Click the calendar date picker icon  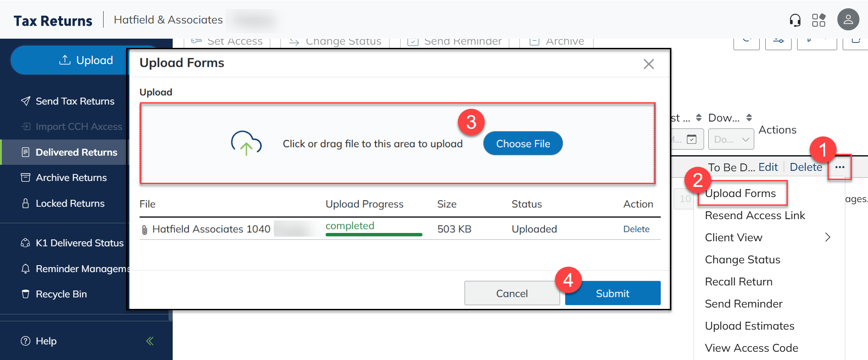(692, 139)
